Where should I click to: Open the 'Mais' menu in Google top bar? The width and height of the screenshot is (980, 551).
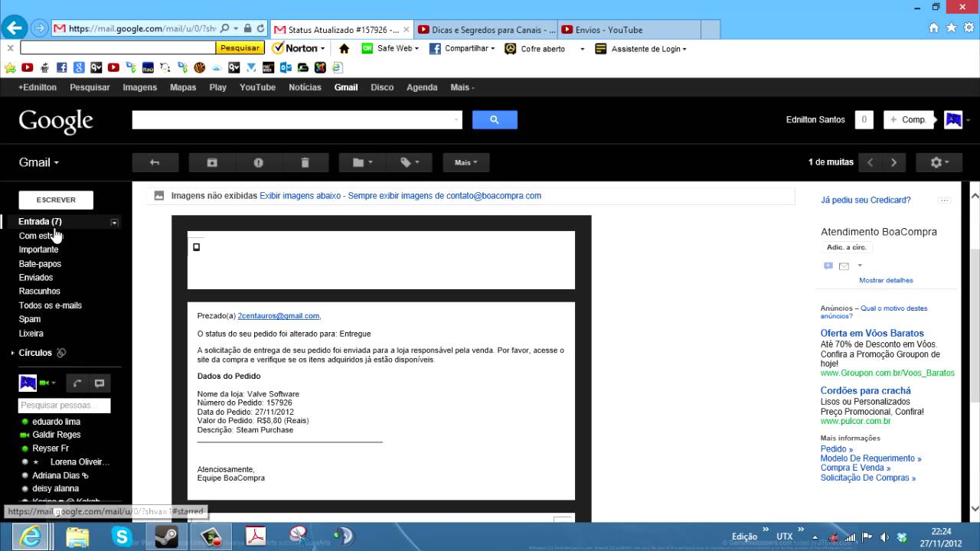(x=462, y=87)
